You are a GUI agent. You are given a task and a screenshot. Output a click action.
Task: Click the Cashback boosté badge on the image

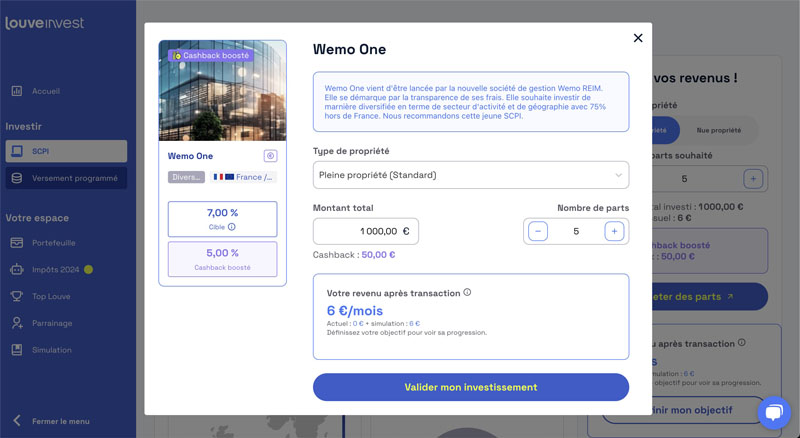click(x=211, y=55)
